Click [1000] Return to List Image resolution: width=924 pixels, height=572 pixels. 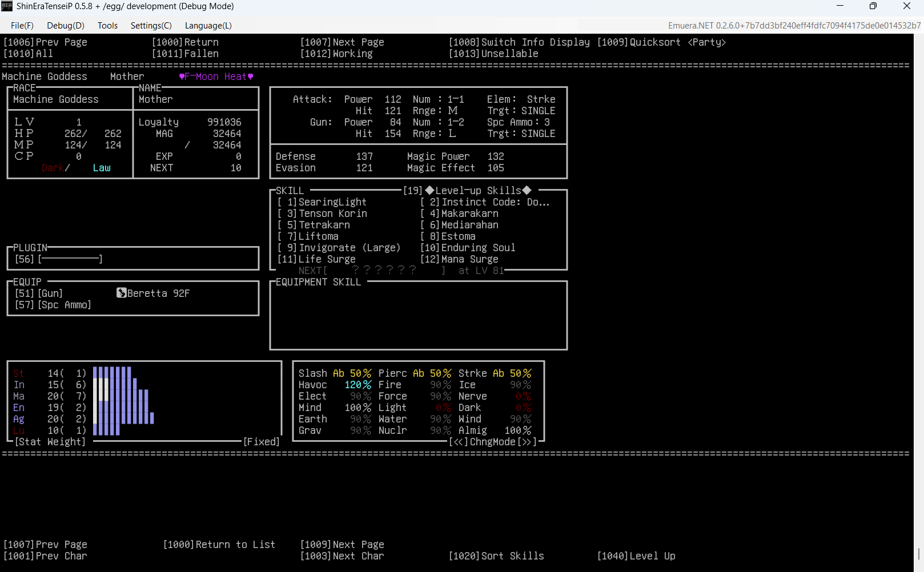point(219,545)
